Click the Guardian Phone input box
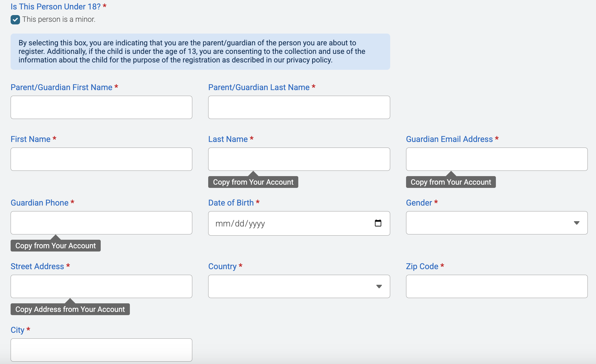Image resolution: width=596 pixels, height=364 pixels. 101,223
